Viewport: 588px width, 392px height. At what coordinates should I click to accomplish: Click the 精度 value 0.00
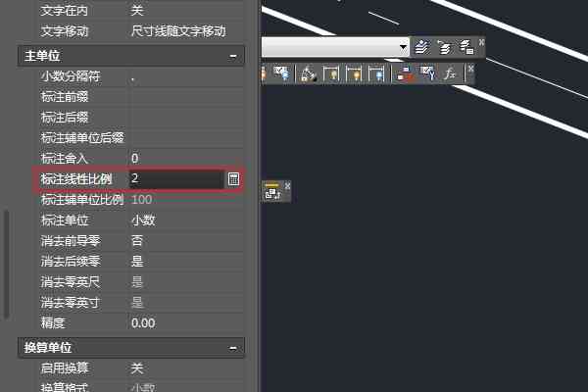coord(143,323)
